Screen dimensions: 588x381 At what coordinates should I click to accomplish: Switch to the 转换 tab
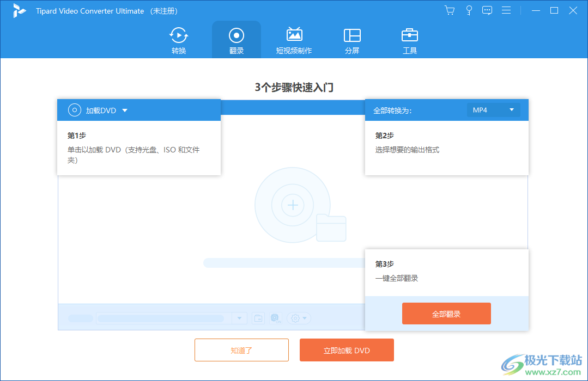click(x=178, y=39)
